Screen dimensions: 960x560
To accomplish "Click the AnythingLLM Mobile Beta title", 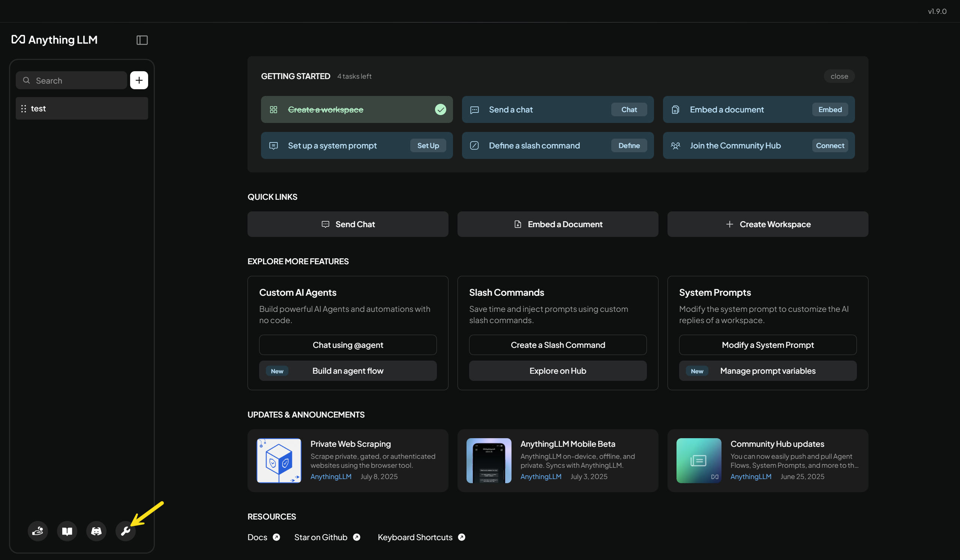I will coord(568,444).
